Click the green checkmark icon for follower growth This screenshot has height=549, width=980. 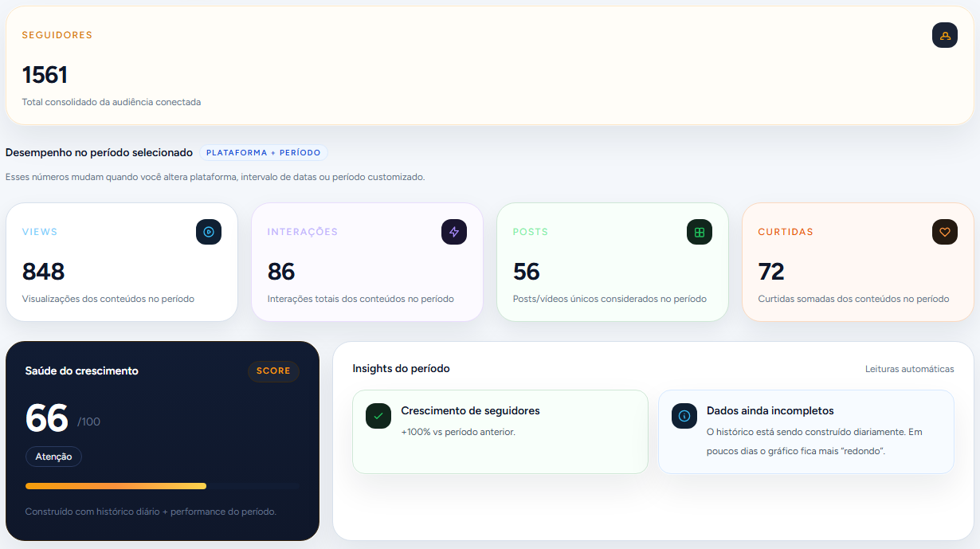pyautogui.click(x=378, y=416)
